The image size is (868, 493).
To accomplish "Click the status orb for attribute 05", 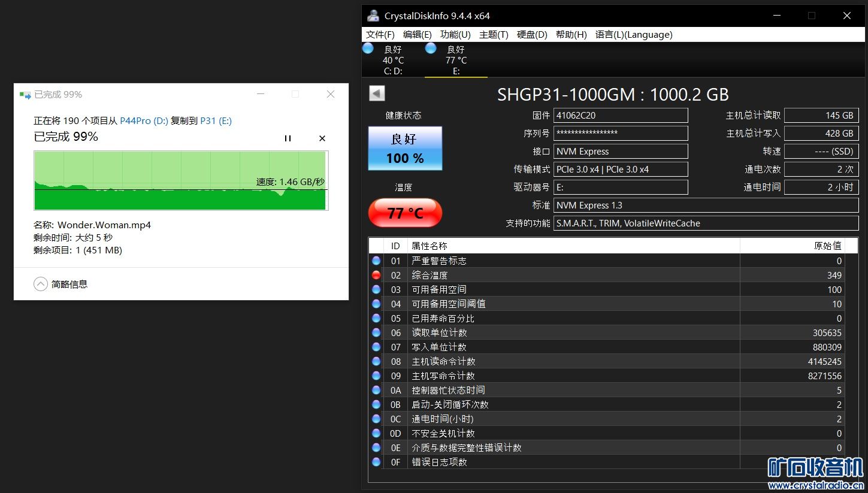I will point(376,318).
